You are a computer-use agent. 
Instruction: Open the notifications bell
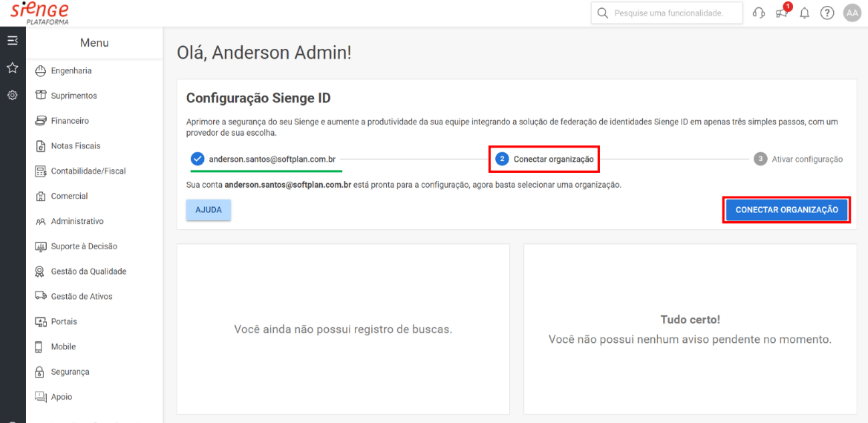click(804, 12)
